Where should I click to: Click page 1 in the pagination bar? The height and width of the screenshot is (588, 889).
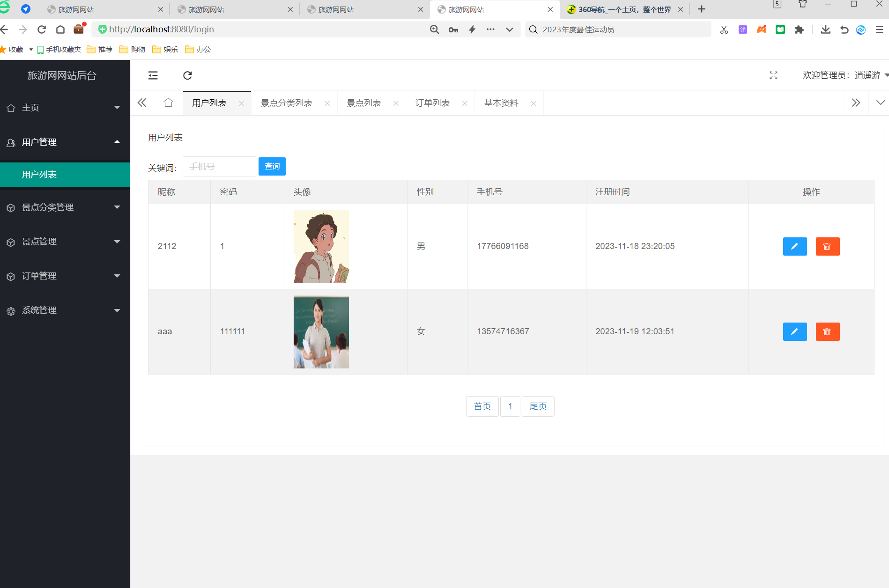(510, 406)
